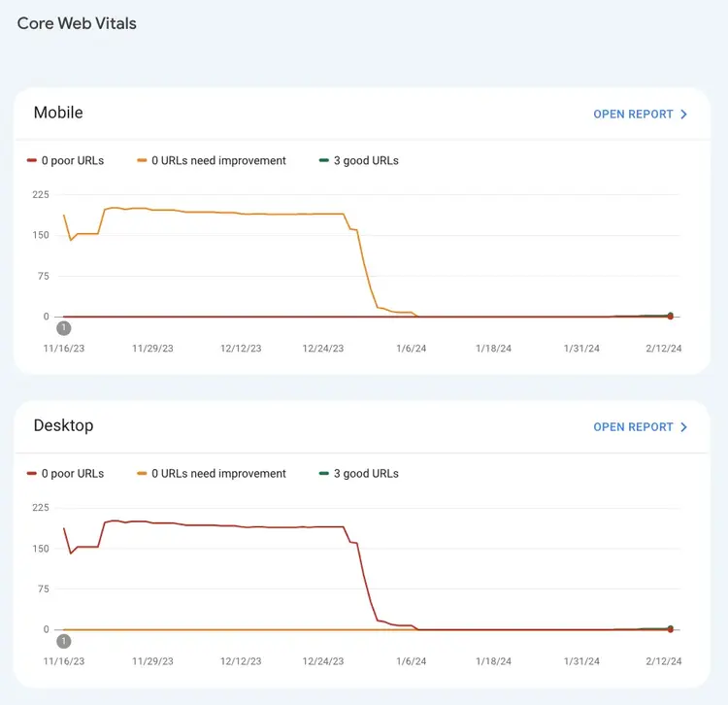
Task: Click the Mobile chart end data point on 2/12/24
Action: point(670,316)
